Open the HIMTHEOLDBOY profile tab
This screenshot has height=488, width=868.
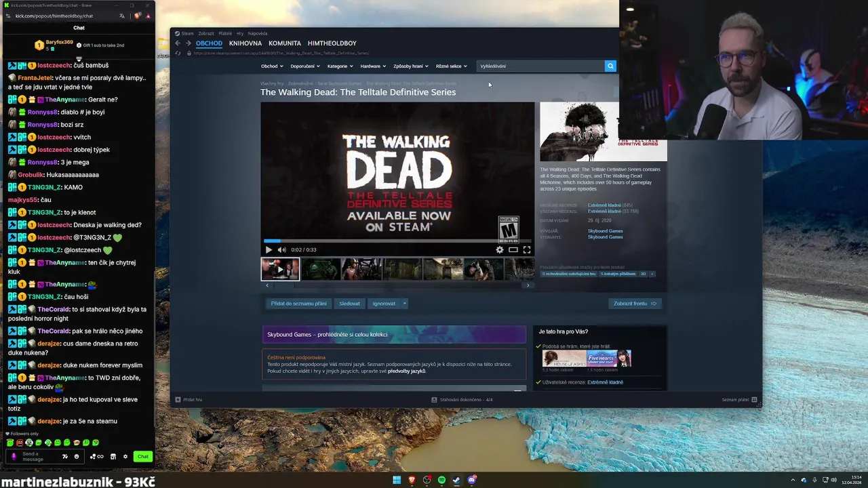(332, 43)
